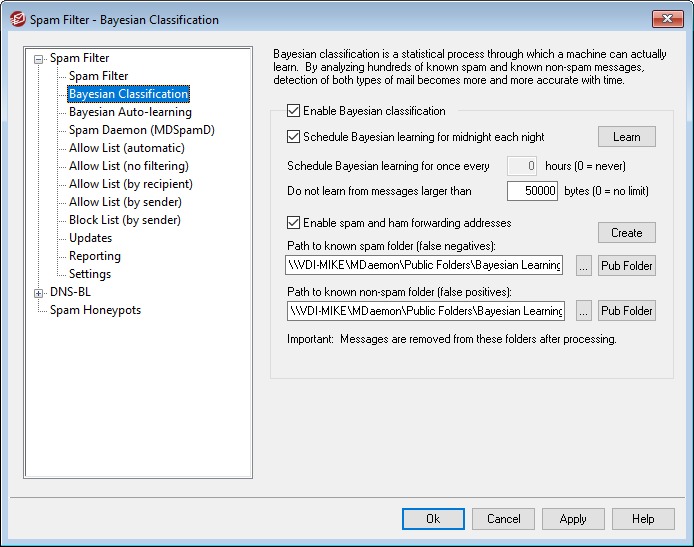The height and width of the screenshot is (547, 694).
Task: Browse for known non-spam folder path
Action: 584,311
